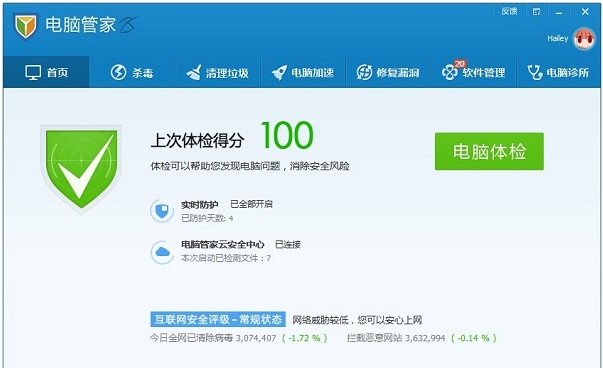Switch to 电脑诊所 clinic tab

(x=558, y=72)
